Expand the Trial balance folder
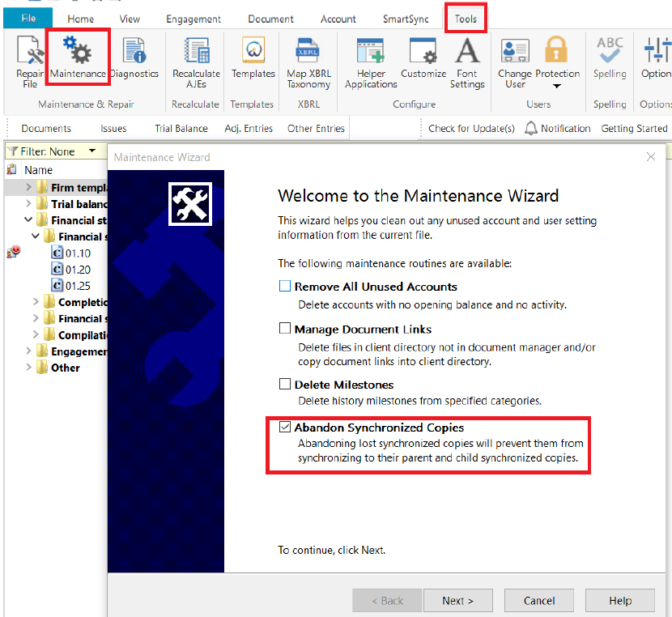672x617 pixels. coord(28,203)
